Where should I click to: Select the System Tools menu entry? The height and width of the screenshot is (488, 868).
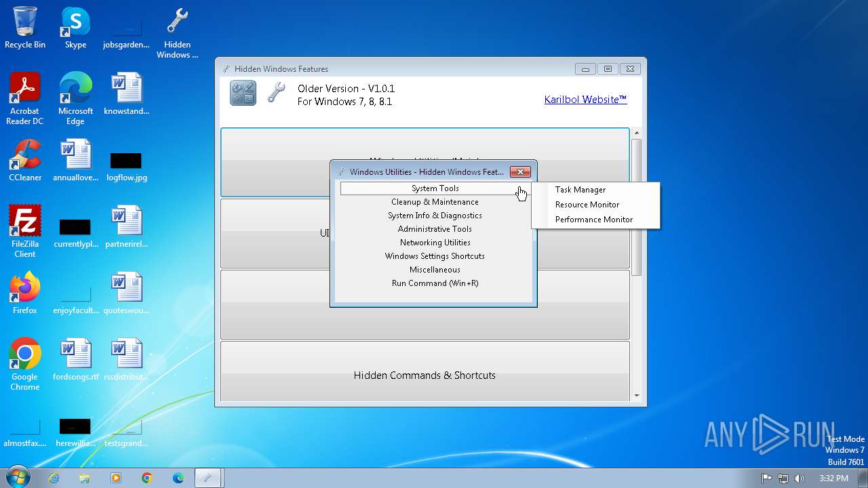pos(435,188)
